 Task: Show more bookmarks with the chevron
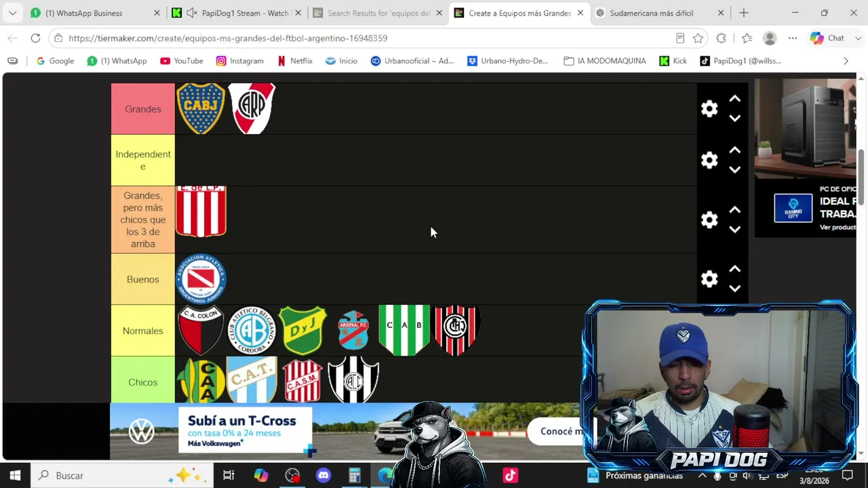click(846, 61)
